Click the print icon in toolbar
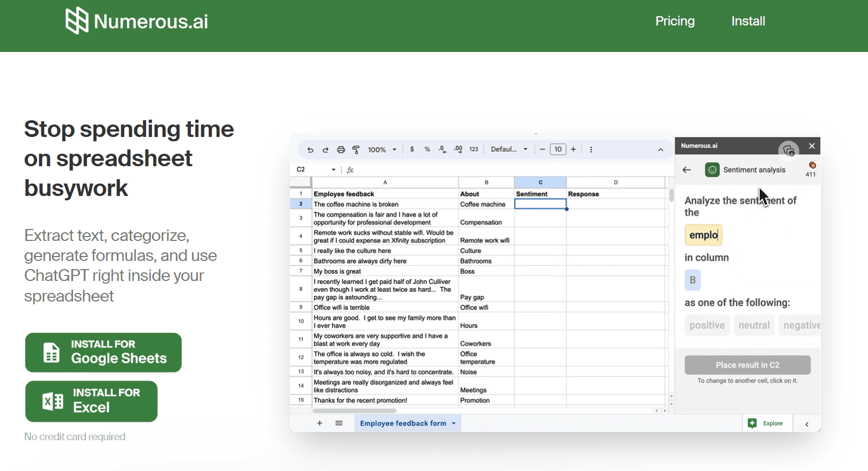868x471 pixels. point(341,150)
